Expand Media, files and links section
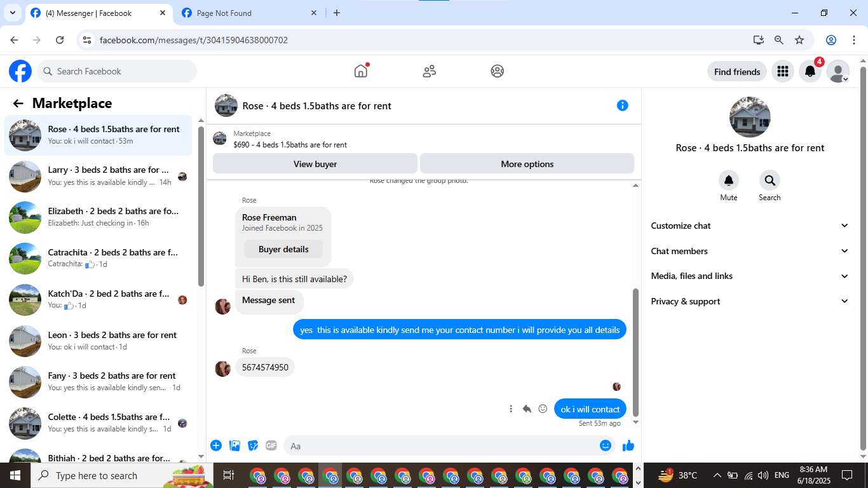Screen dimensions: 868x488 [x=750, y=276]
